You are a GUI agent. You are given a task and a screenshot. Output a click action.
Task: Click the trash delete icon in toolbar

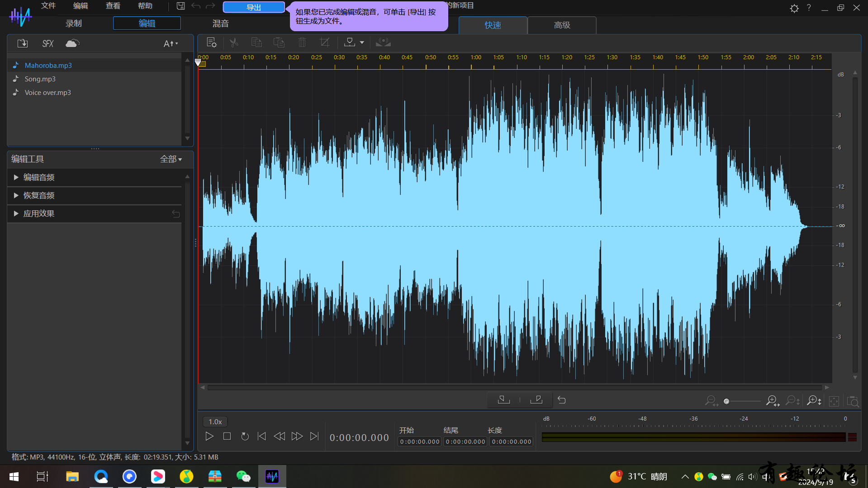pyautogui.click(x=302, y=43)
